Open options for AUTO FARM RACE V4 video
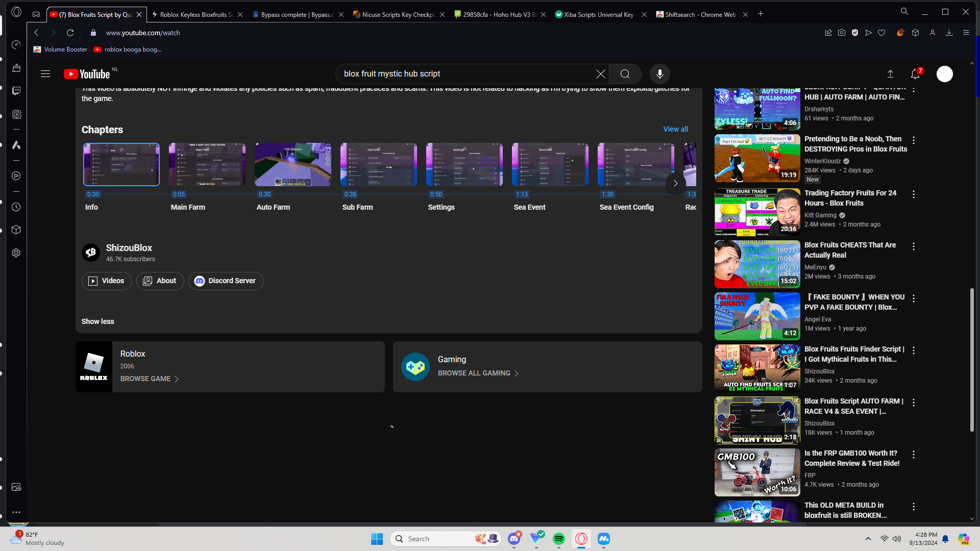This screenshot has height=551, width=980. [914, 403]
